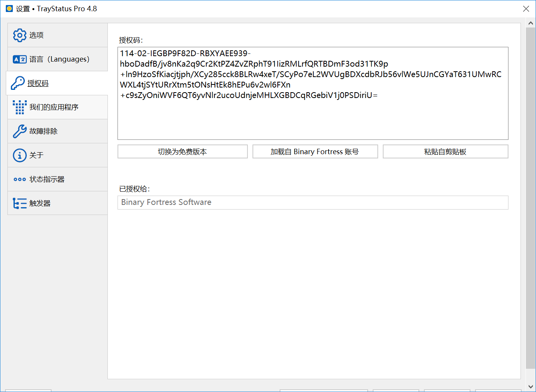Switch to the 状态指示器 tab label
The image size is (536, 392).
(47, 179)
